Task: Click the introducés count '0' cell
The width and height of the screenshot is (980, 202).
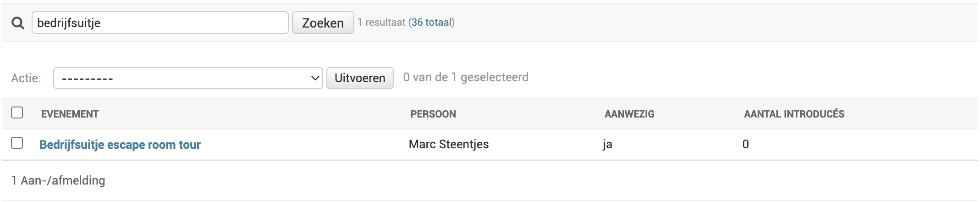Action: (745, 144)
